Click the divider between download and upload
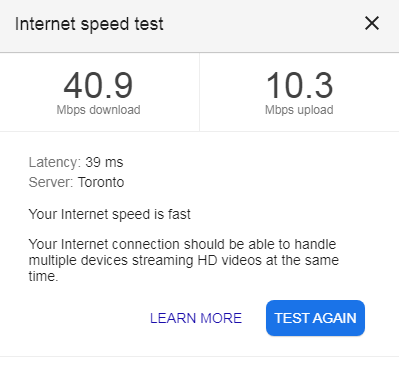399x370 pixels. [x=199, y=92]
